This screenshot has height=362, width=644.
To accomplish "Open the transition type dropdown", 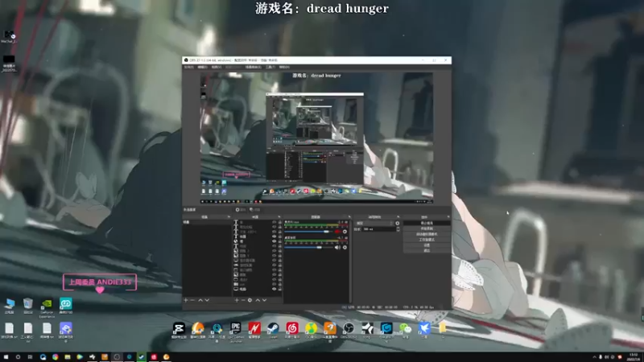I will pos(374,224).
